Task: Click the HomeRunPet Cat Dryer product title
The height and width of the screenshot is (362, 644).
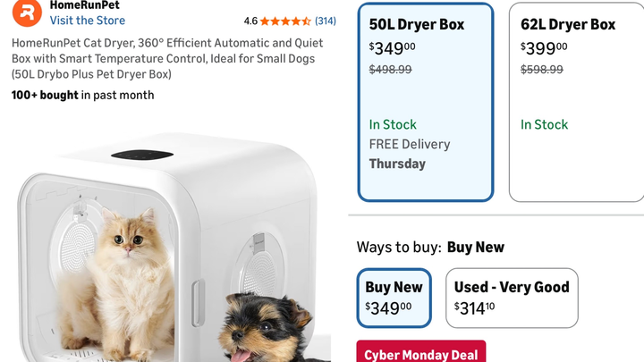Action: point(167,59)
